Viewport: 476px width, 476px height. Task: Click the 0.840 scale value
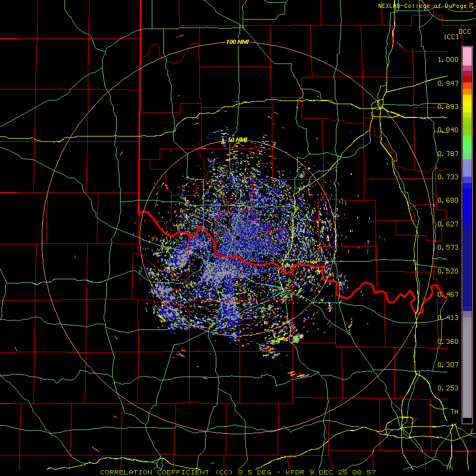(x=448, y=130)
